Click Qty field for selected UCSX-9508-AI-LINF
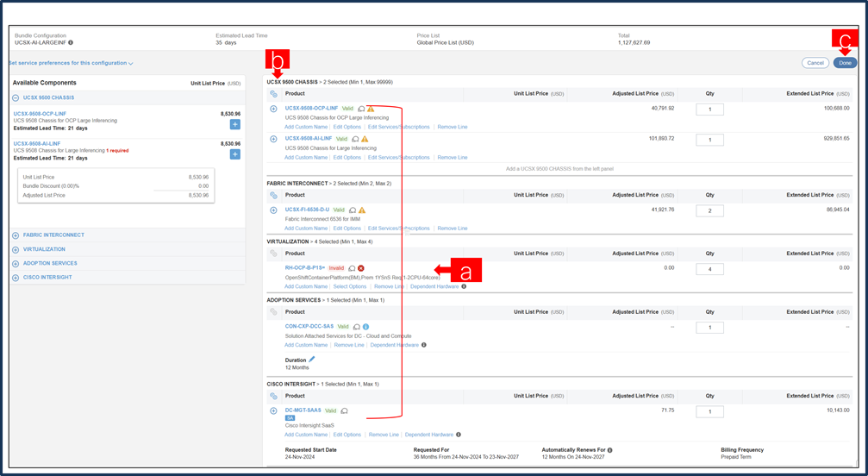The width and height of the screenshot is (868, 476). [709, 140]
